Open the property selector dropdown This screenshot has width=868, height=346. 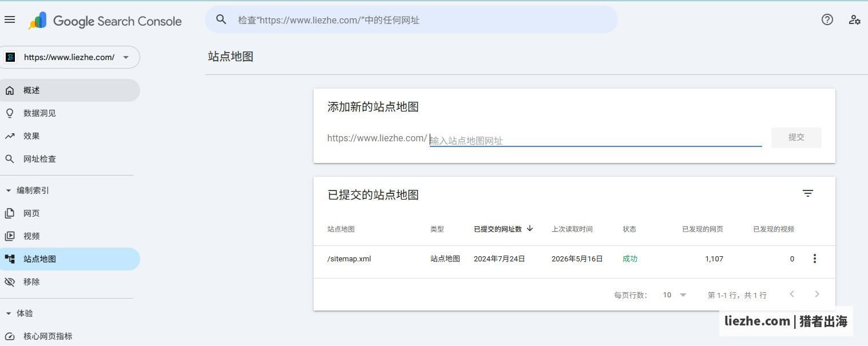[x=70, y=57]
